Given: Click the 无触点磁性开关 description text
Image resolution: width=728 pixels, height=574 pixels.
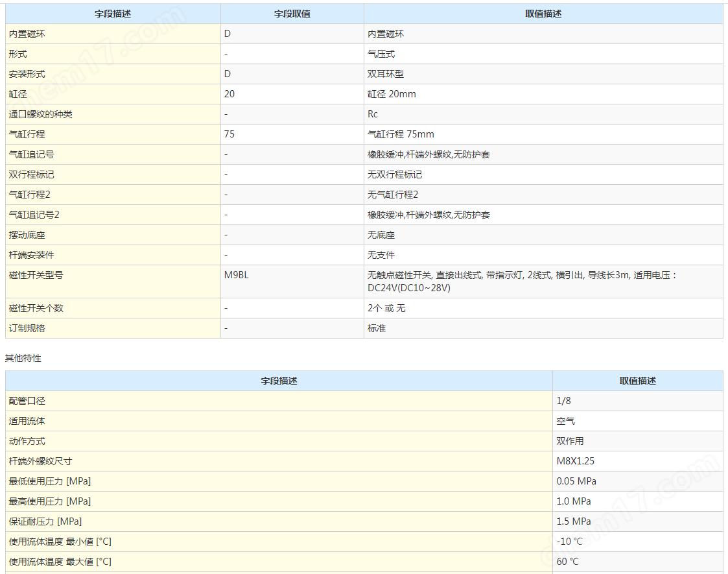Looking at the screenshot, I should click(x=523, y=281).
